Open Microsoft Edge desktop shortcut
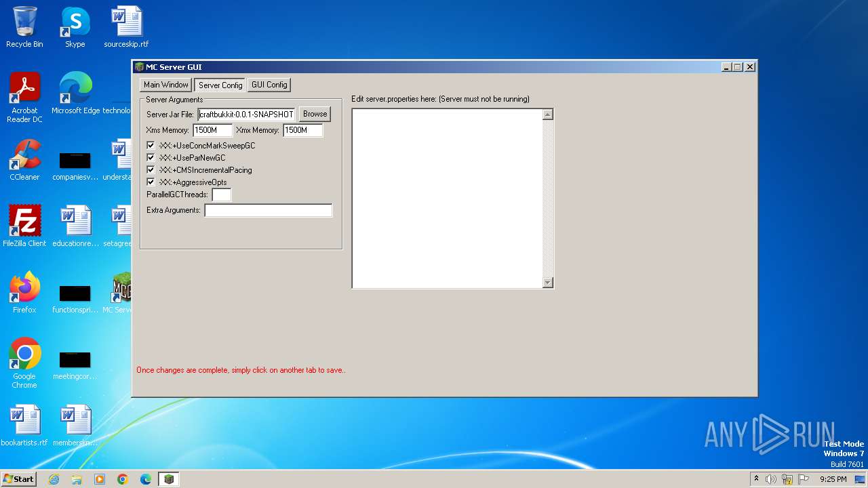Image resolution: width=868 pixels, height=488 pixels. [75, 94]
